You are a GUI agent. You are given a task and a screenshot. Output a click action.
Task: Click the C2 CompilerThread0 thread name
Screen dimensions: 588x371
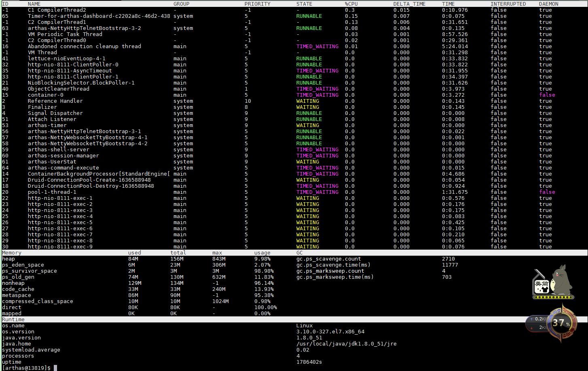pos(57,40)
